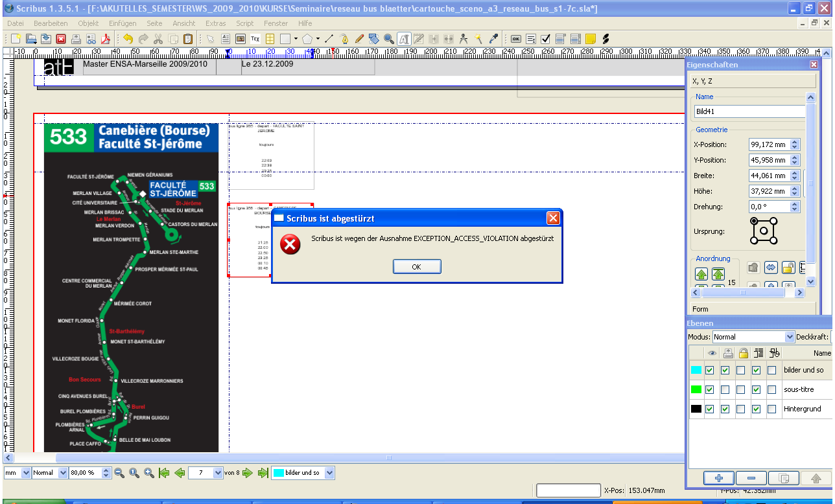835x504 pixels.
Task: Pick the Bezier curve pen tool
Action: (x=344, y=39)
